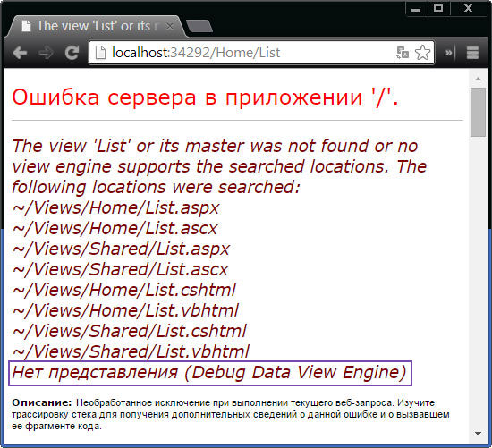Screen dimensions: 492x448
Task: Open the Chrome hamburger menu
Action: coord(472,53)
